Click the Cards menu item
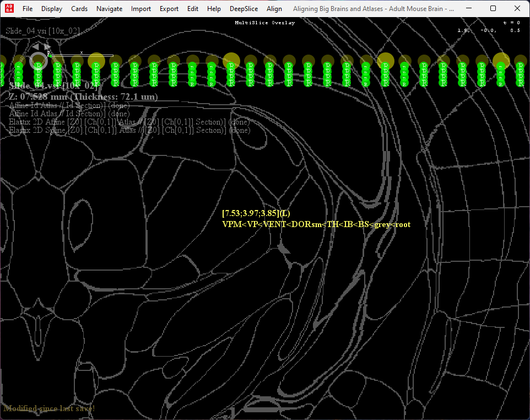Viewport: 530px width, 420px height. (79, 8)
